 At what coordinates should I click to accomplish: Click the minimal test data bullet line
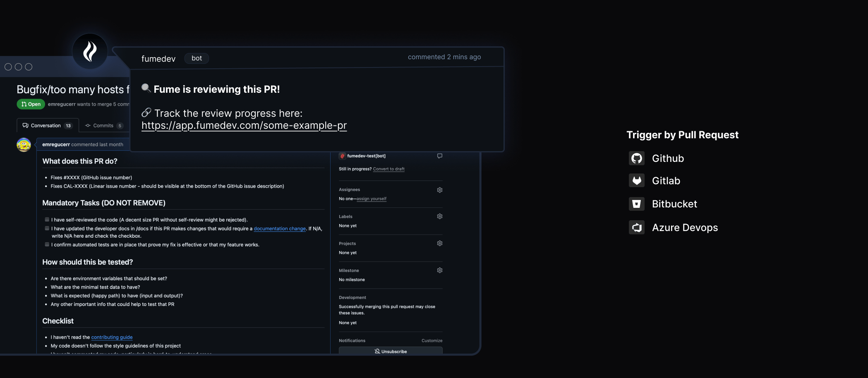pos(95,287)
